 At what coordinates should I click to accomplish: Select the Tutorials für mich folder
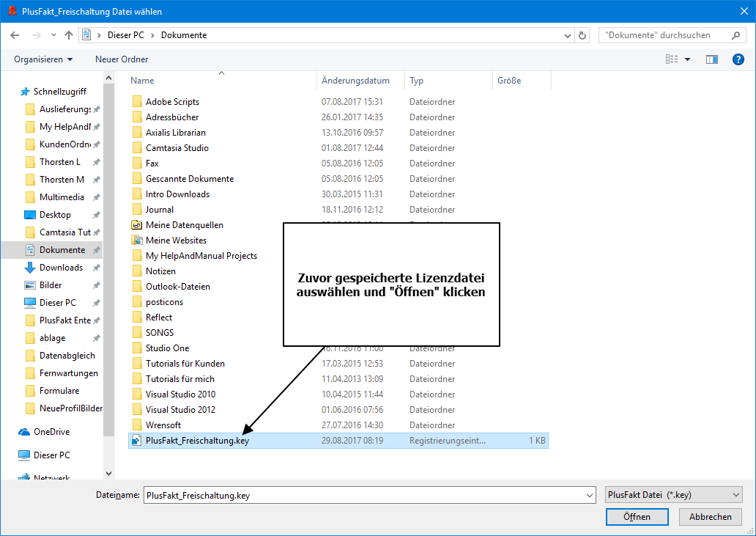point(179,380)
